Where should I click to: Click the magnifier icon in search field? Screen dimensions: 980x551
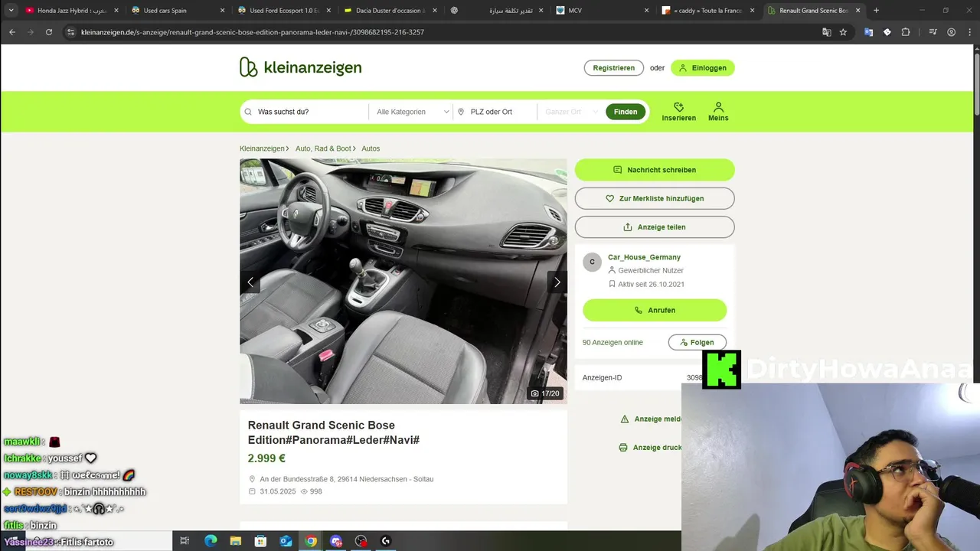coord(248,112)
